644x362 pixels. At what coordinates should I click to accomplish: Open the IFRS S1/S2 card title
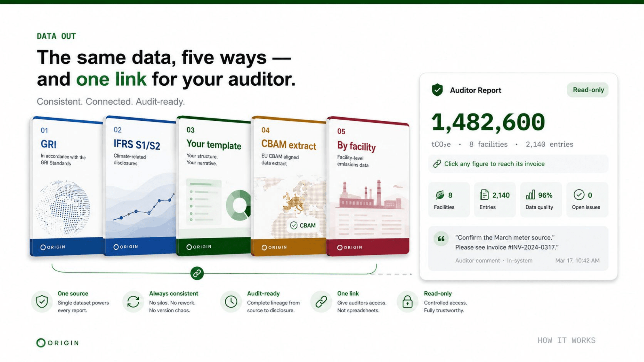tap(137, 145)
